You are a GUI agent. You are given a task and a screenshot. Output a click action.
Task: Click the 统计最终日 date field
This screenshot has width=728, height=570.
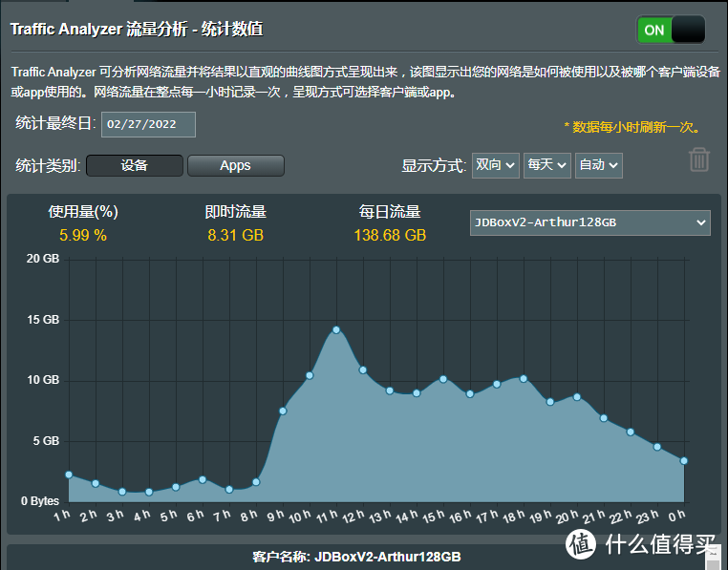tap(149, 124)
